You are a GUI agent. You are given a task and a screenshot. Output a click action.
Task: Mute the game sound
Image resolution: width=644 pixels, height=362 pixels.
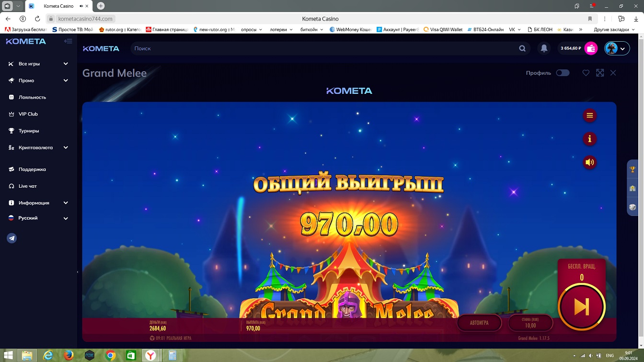point(589,162)
